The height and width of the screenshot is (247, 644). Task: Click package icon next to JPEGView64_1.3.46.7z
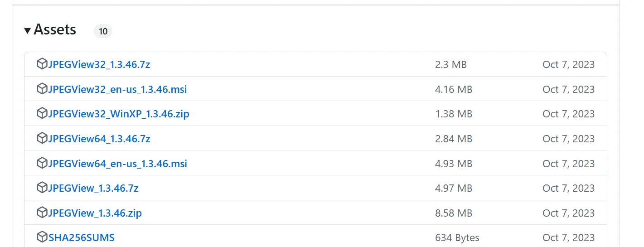click(42, 138)
